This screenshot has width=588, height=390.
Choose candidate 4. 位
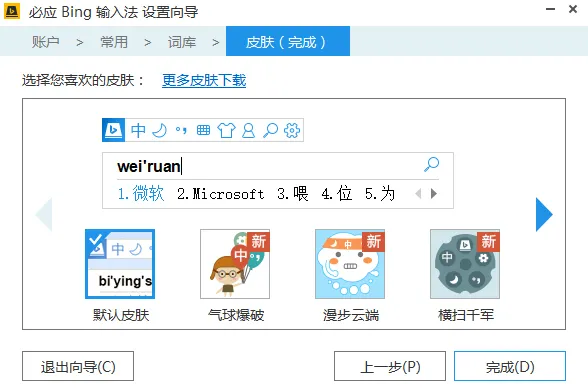point(337,194)
